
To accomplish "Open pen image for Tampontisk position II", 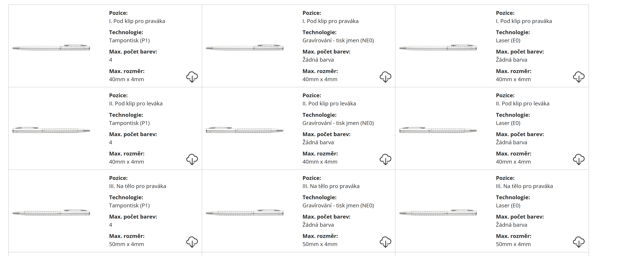I will (51, 130).
